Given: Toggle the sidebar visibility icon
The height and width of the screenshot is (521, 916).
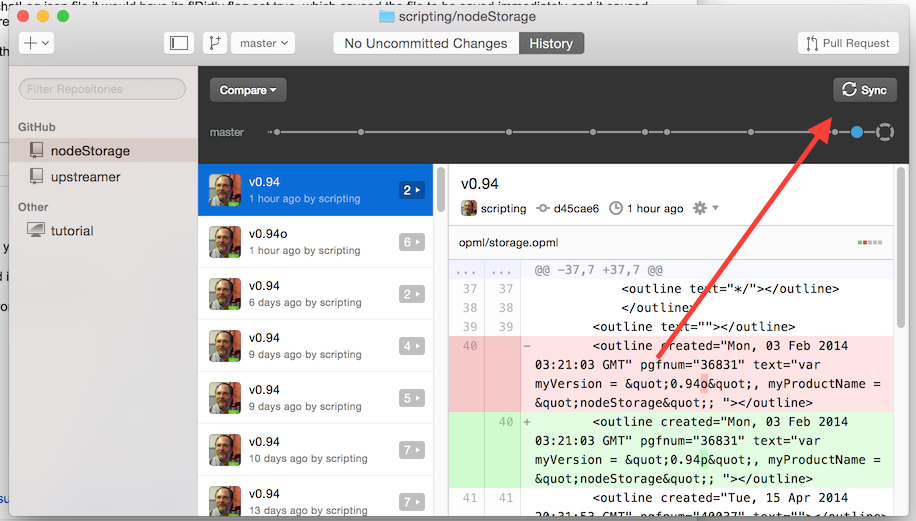Looking at the screenshot, I should pyautogui.click(x=179, y=43).
